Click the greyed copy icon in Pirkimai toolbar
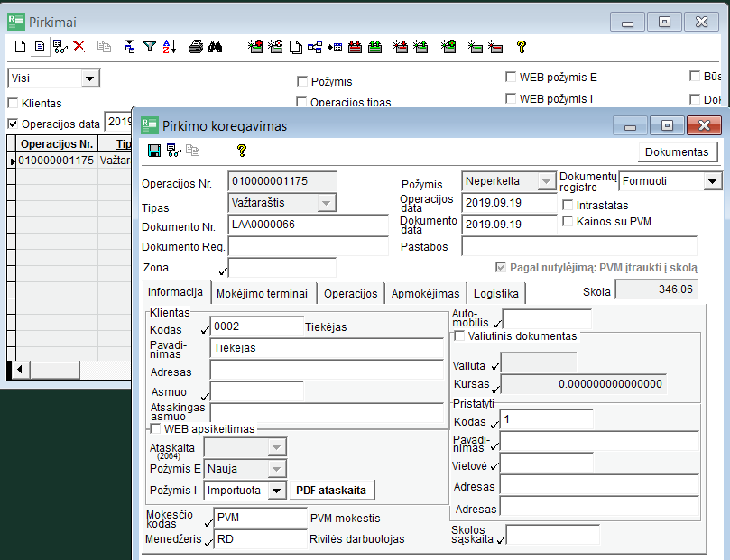This screenshot has width=730, height=560. [104, 47]
